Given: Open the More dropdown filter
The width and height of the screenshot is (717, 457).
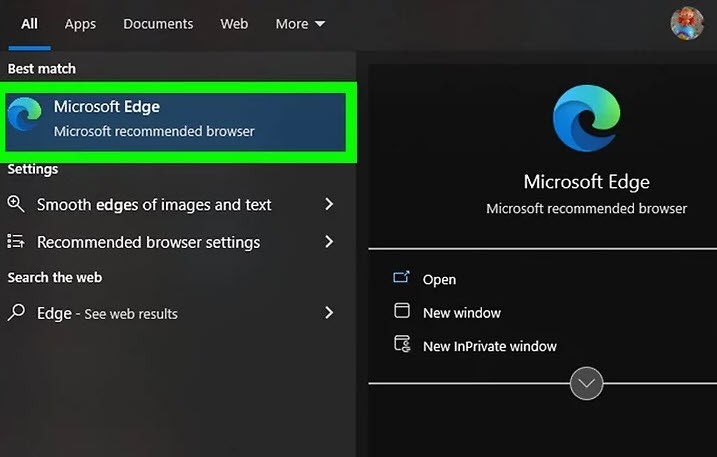Looking at the screenshot, I should pos(300,24).
